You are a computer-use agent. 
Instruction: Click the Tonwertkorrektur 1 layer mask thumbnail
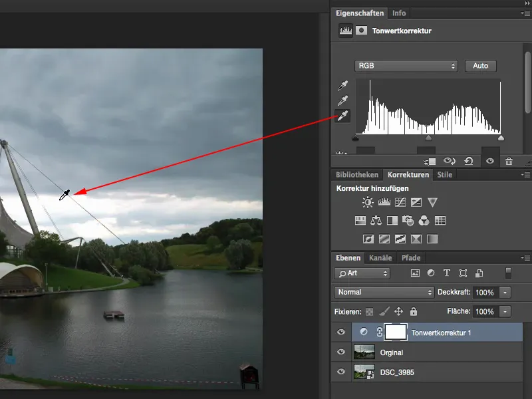[395, 332]
